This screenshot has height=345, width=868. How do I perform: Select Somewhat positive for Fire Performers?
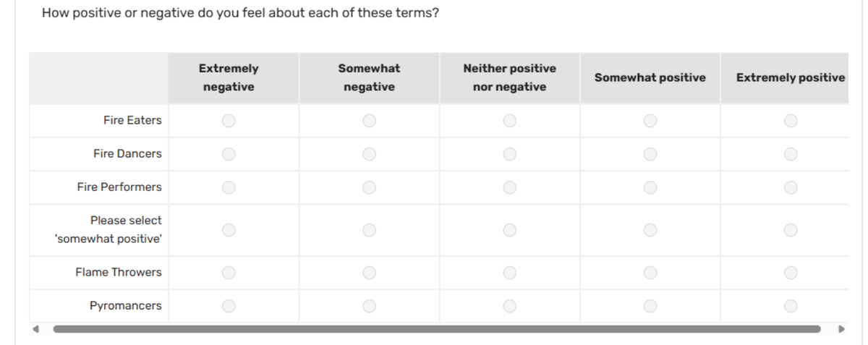point(650,187)
